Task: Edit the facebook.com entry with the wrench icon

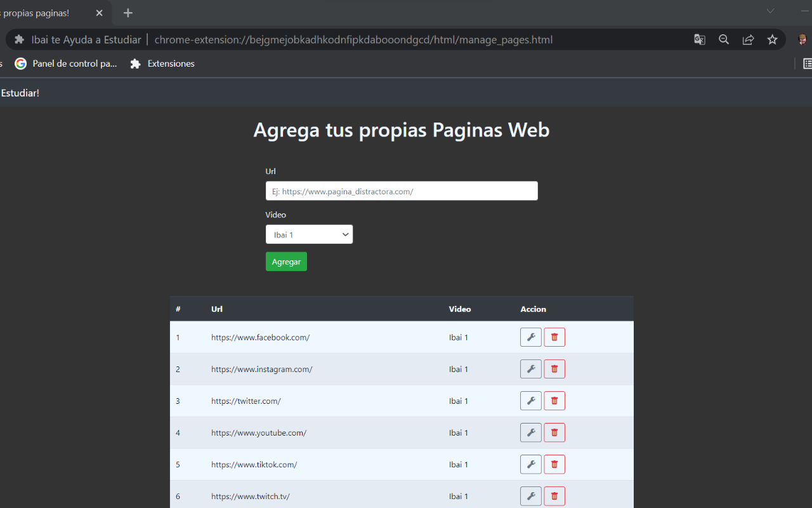Action: (x=531, y=337)
